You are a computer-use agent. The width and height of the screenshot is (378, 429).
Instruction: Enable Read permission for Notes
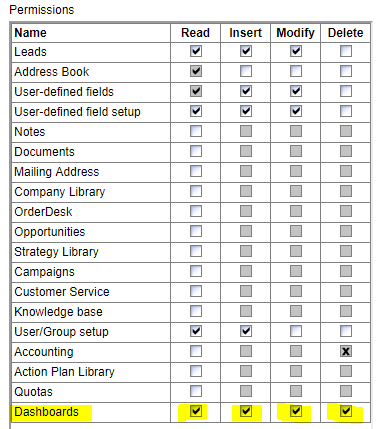click(x=196, y=131)
